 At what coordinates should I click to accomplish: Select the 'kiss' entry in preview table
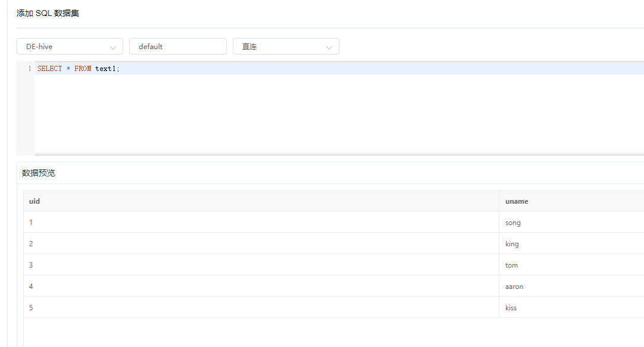tap(511, 307)
